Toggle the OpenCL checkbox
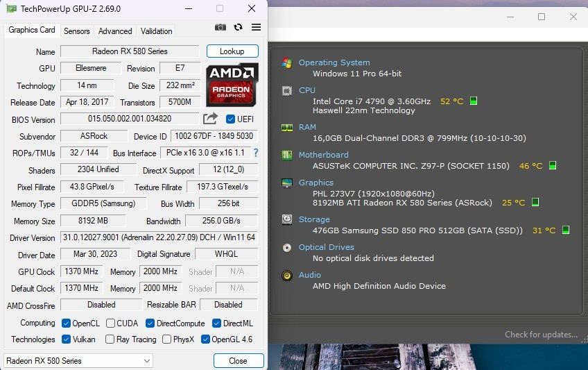The height and width of the screenshot is (370, 588). click(66, 323)
